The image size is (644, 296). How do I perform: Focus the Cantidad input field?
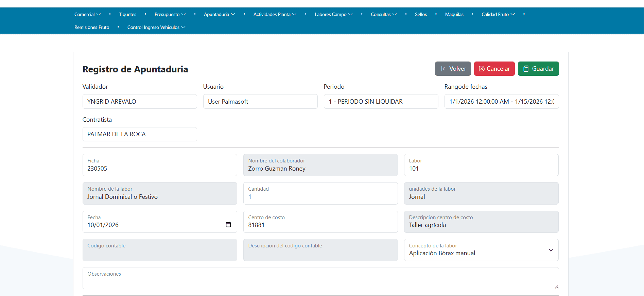coord(320,197)
